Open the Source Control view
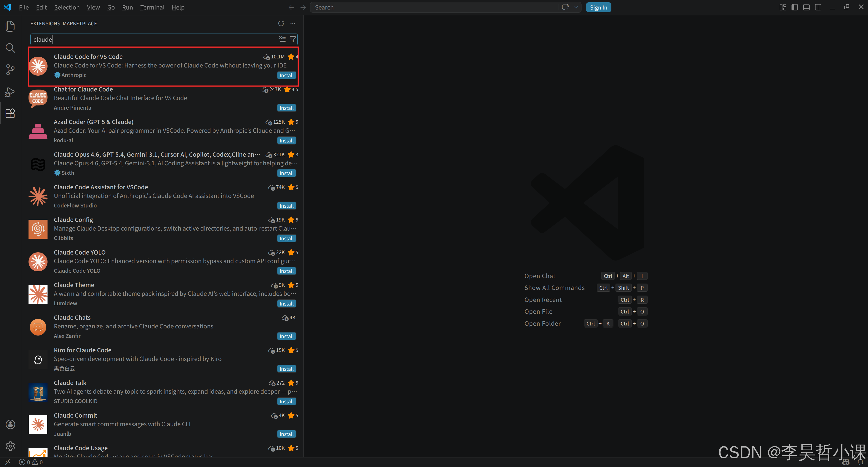Image resolution: width=868 pixels, height=467 pixels. click(10, 70)
